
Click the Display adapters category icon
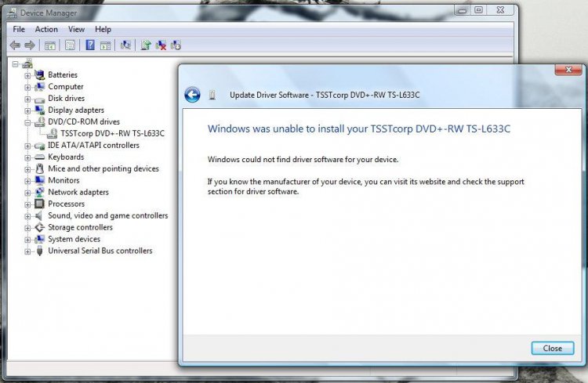[x=39, y=110]
